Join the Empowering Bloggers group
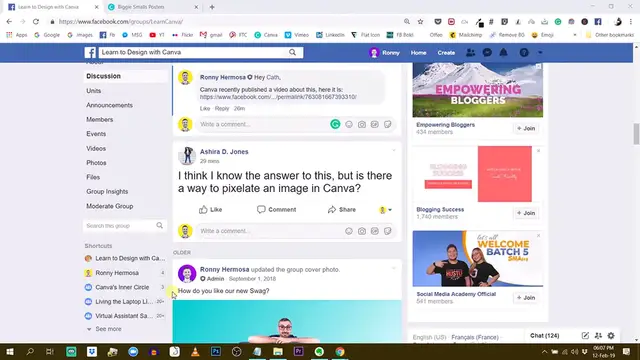 tap(526, 128)
